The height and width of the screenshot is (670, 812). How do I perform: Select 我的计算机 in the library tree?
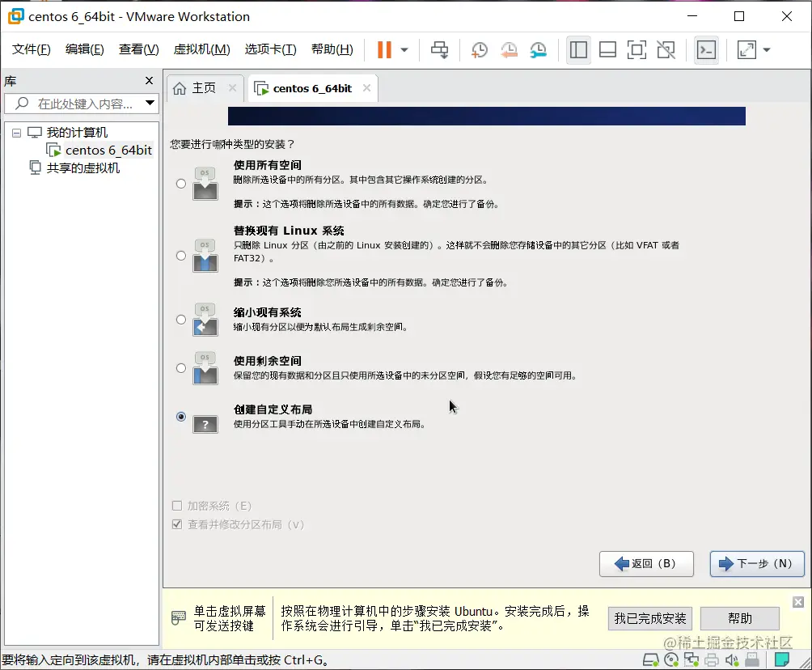77,133
